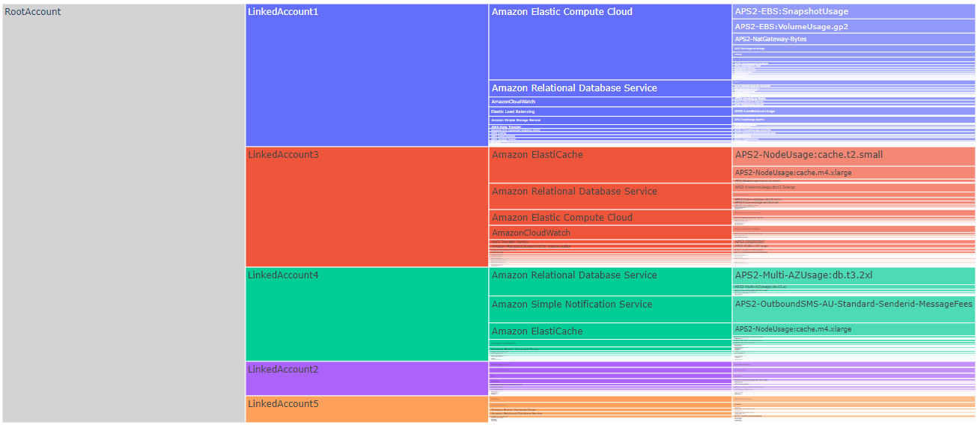This screenshot has height=425, width=980.
Task: Select the red LinkedAccount3 segment
Action: 367,207
